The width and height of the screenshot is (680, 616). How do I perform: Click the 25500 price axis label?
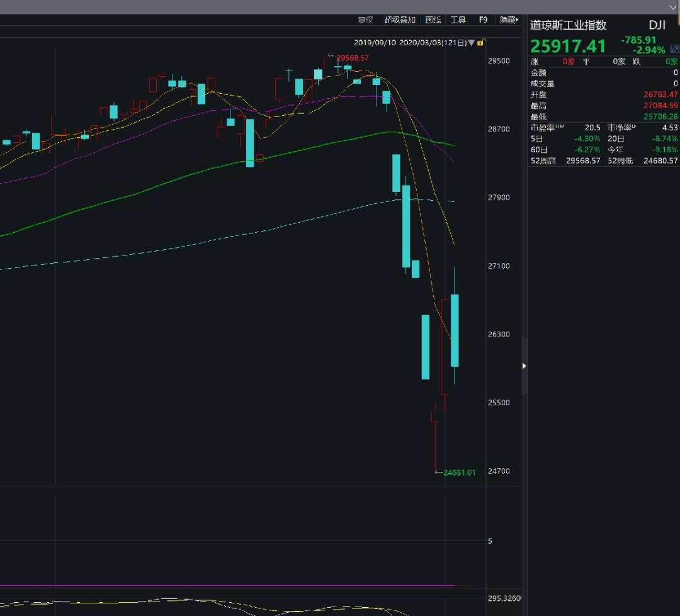tap(499, 402)
